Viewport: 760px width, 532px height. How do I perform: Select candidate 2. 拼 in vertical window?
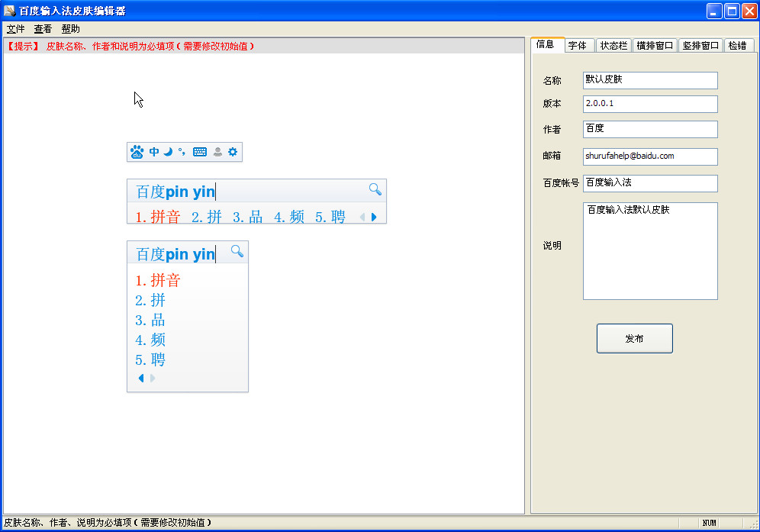(x=150, y=300)
